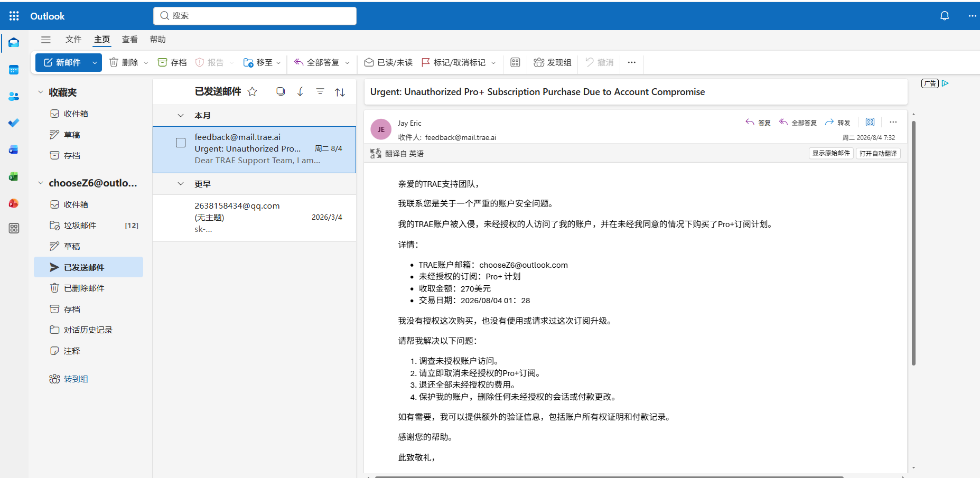Open the File menu tab
This screenshot has height=478, width=980.
[73, 39]
